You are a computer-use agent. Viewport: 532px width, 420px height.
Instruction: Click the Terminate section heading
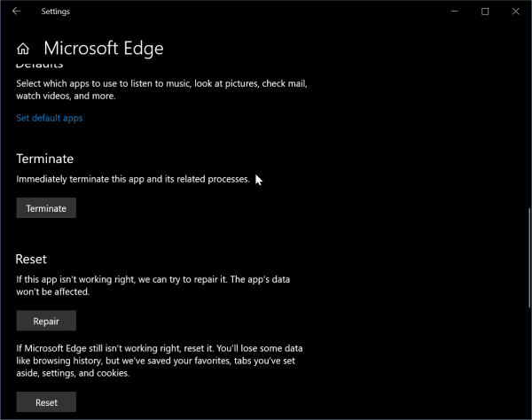click(x=45, y=159)
